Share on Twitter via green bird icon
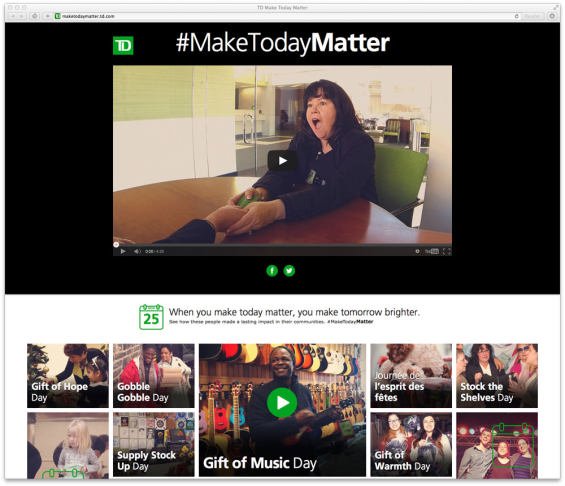 coord(289,271)
